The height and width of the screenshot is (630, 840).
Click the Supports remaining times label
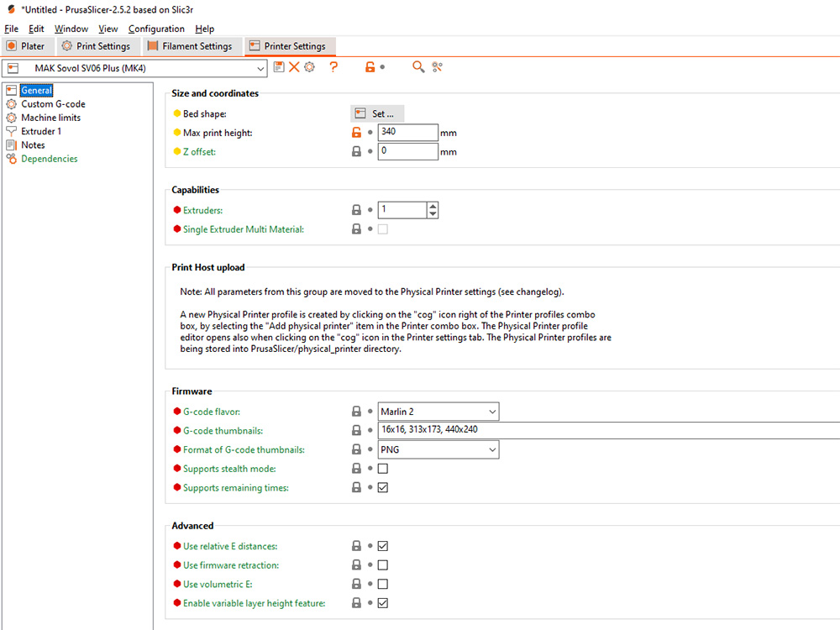point(236,487)
